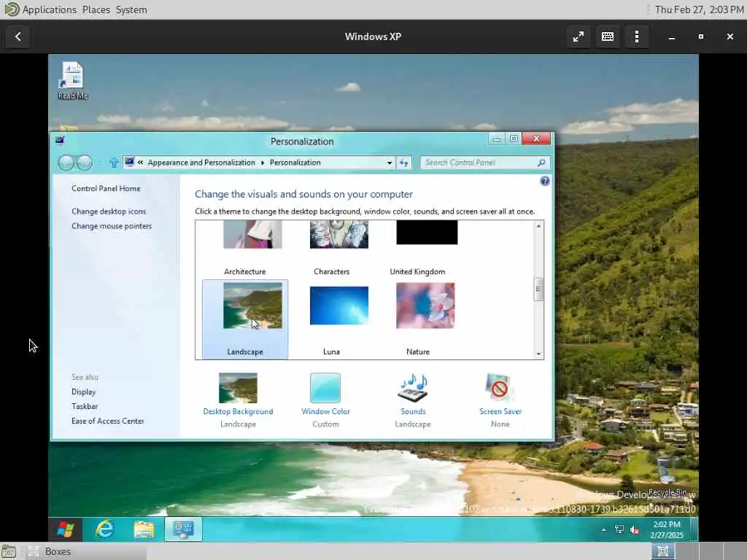747x560 pixels.
Task: Open Boxes three-dot menu
Action: click(x=636, y=36)
